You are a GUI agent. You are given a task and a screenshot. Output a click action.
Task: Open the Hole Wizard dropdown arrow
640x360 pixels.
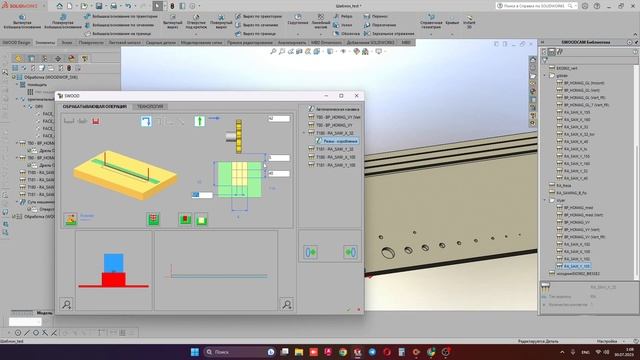click(x=196, y=33)
